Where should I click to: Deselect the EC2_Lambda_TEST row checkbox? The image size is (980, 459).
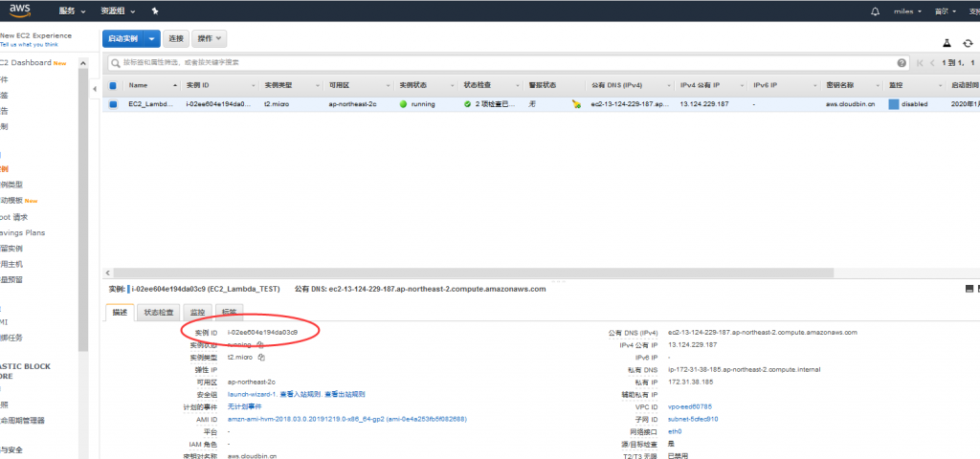coord(113,103)
